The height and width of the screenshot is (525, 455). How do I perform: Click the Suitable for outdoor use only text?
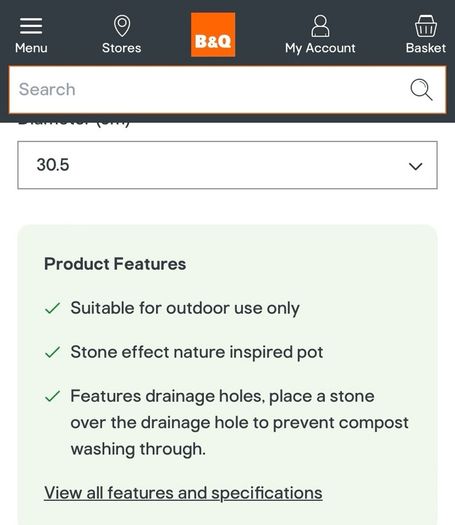pyautogui.click(x=185, y=308)
